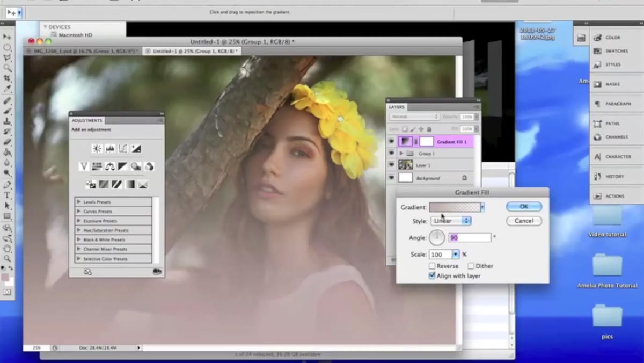644x363 pixels.
Task: Expand the Group 1 folder arrow
Action: 401,154
